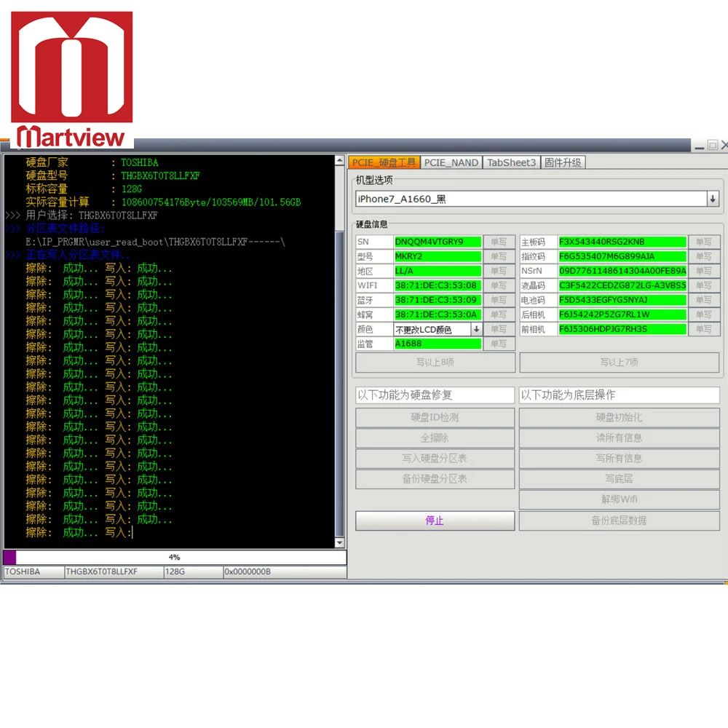Open the 不更改LCD颜色 color dropdown
728x728 pixels.
476,329
